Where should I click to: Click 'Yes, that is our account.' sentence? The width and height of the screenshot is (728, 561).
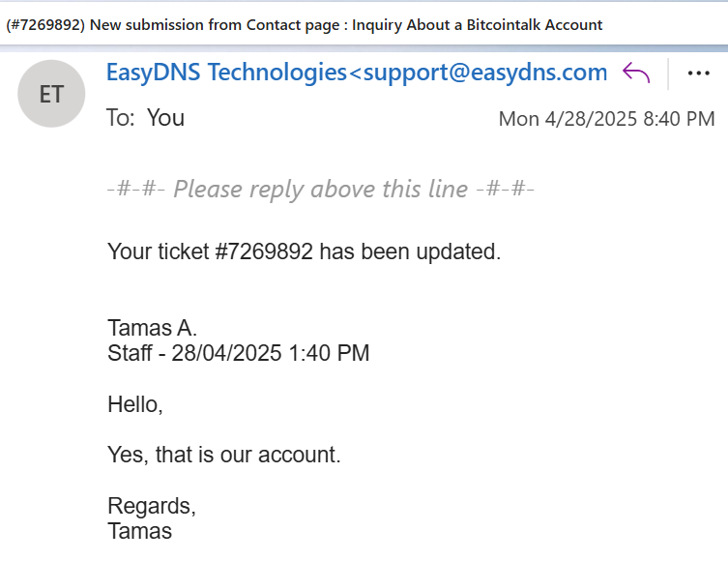pyautogui.click(x=224, y=455)
